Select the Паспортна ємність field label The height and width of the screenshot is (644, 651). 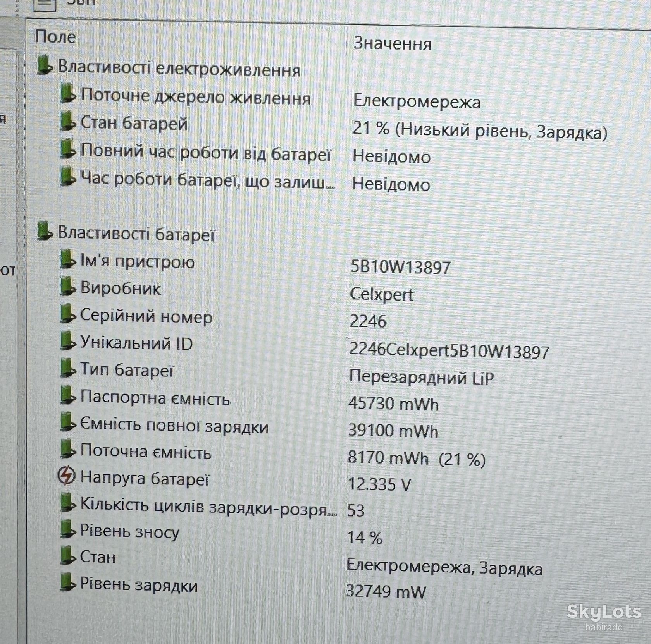point(155,398)
